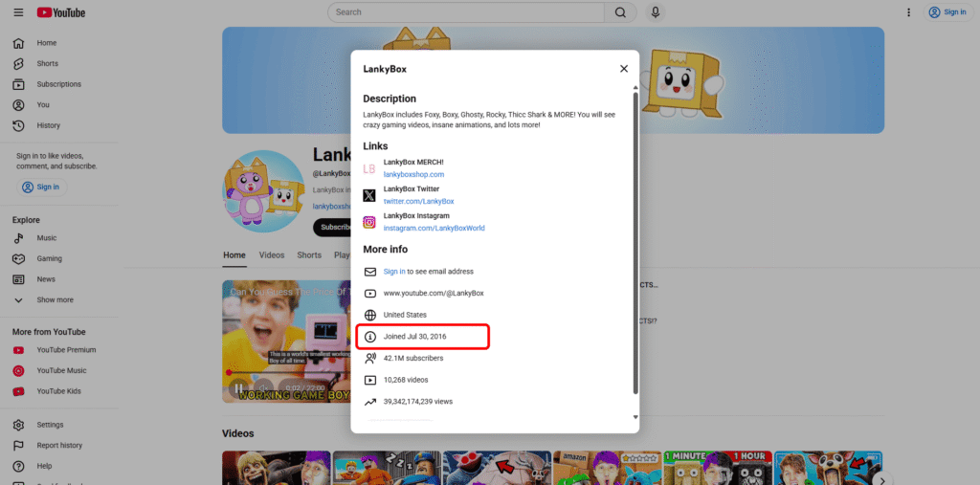Click 39,342,174,239 views text
Viewport: 980px width, 485px height.
pyautogui.click(x=418, y=402)
